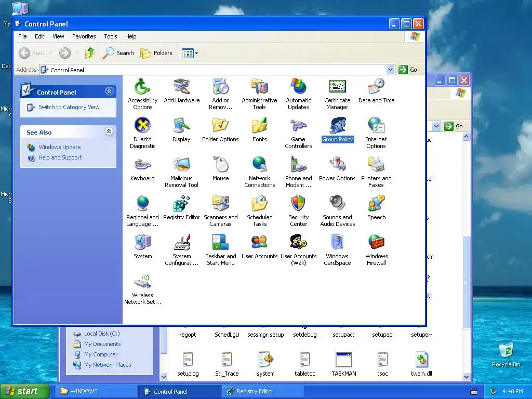Expand the Control Panel address bar dropdown

tap(391, 70)
